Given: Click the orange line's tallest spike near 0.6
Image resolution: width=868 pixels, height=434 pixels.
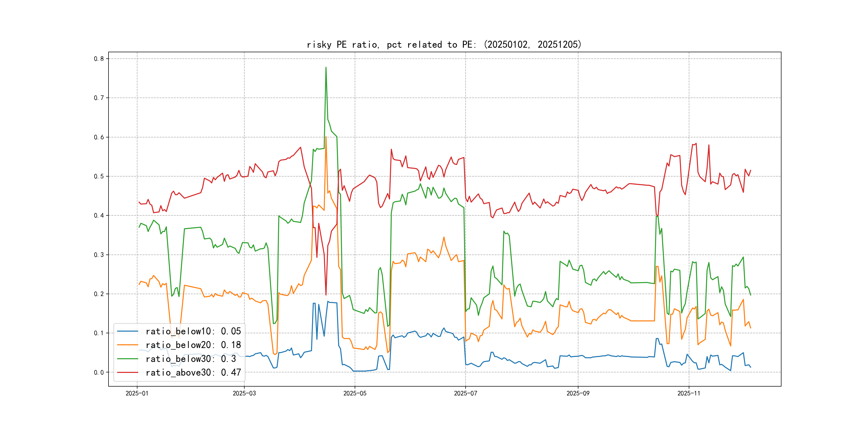Looking at the screenshot, I should pyautogui.click(x=326, y=137).
